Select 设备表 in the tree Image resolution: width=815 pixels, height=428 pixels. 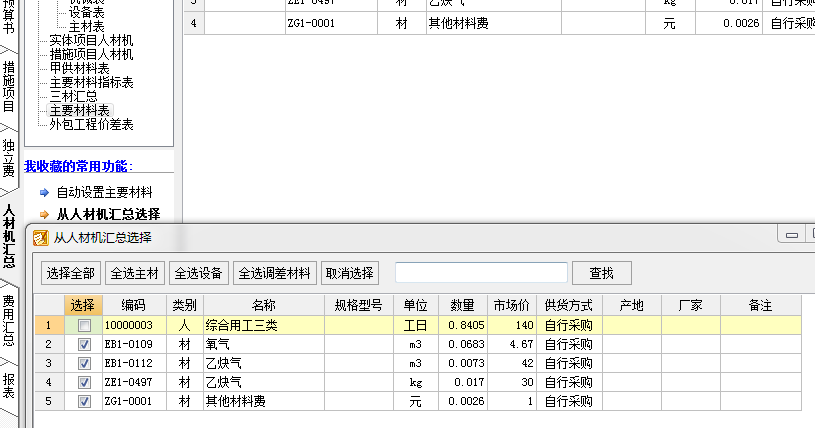click(x=86, y=12)
